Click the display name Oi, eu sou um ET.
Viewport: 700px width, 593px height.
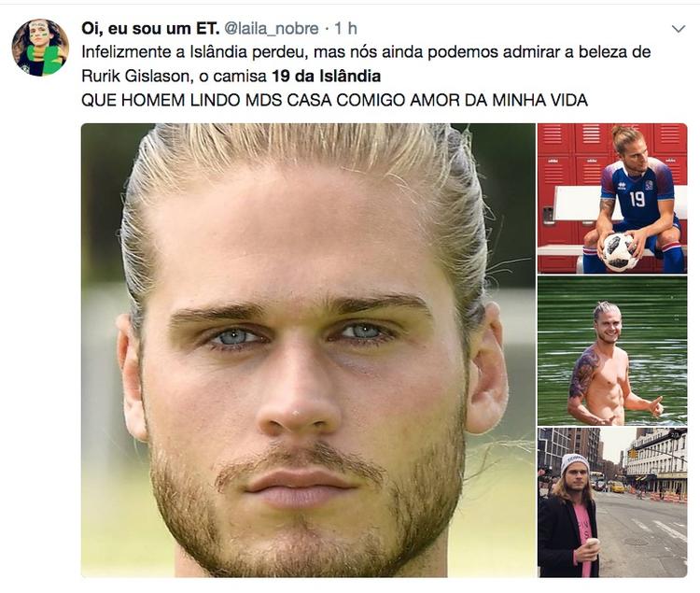point(150,29)
